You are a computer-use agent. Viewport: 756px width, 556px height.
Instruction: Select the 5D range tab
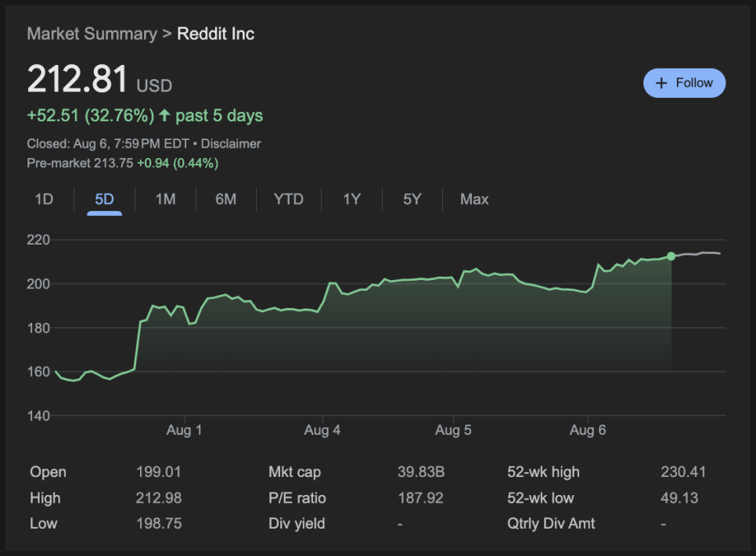104,199
